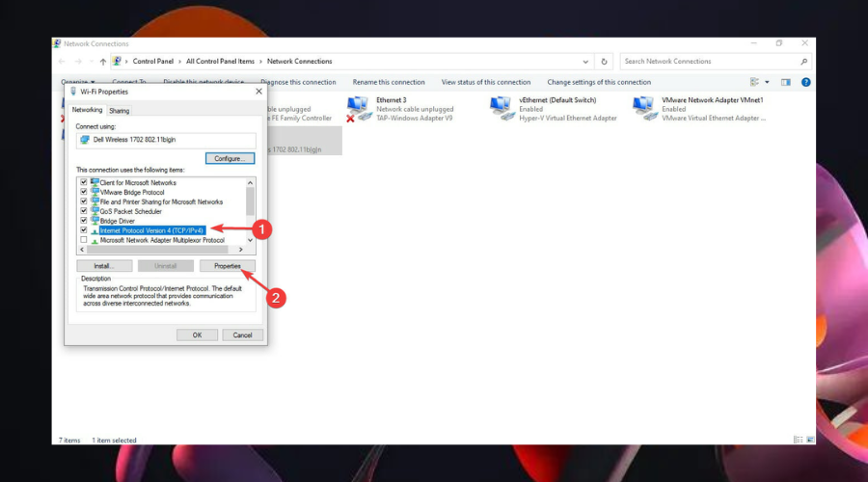Confirm with the OK button
The width and height of the screenshot is (868, 482).
(197, 335)
